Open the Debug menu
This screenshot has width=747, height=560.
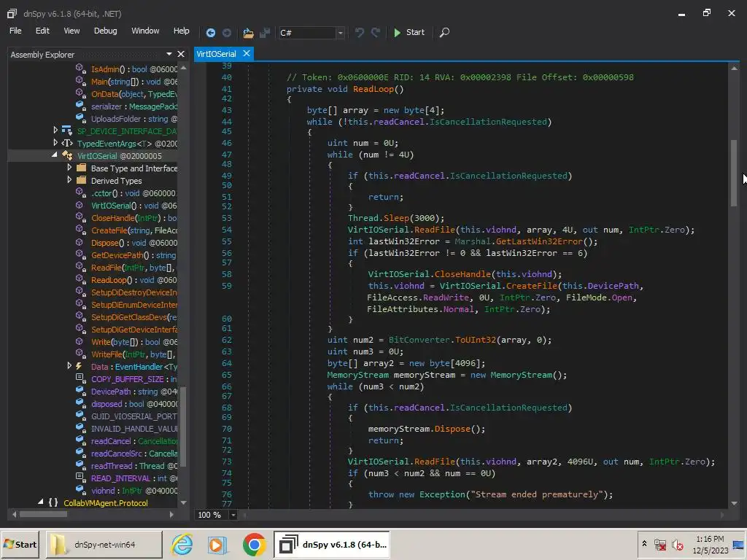click(105, 31)
